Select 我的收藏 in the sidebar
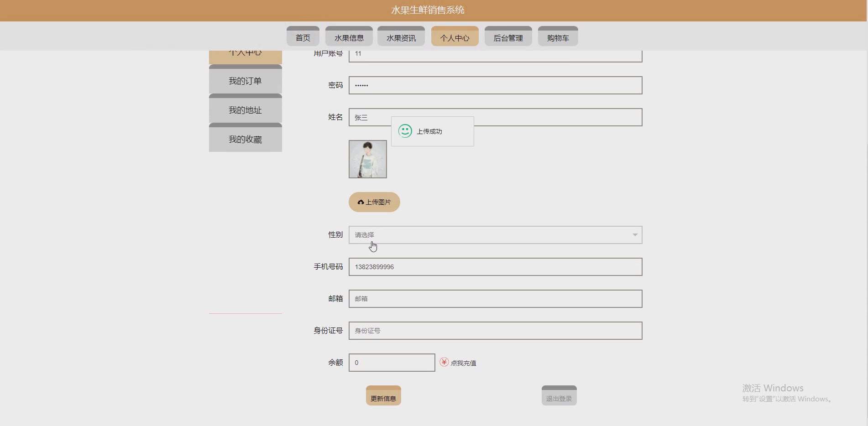 click(x=245, y=139)
